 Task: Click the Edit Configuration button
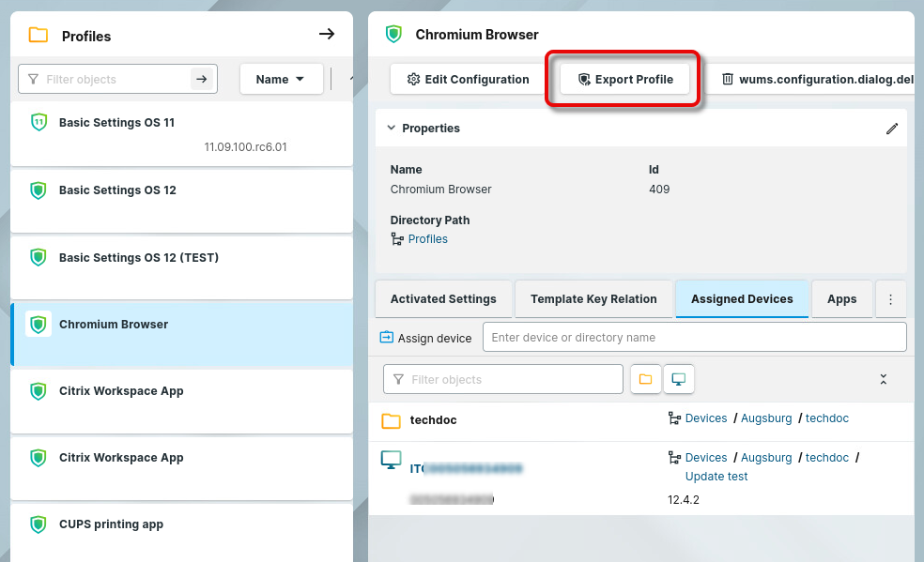(468, 80)
